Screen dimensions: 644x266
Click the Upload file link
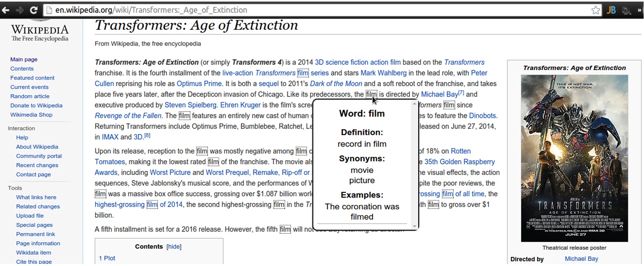coord(30,216)
